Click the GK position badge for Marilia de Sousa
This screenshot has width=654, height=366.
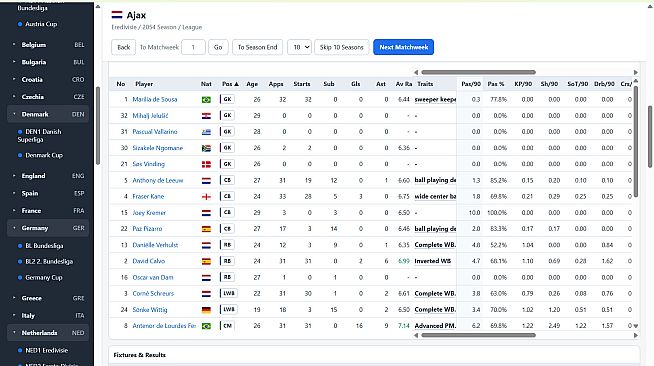pos(227,99)
